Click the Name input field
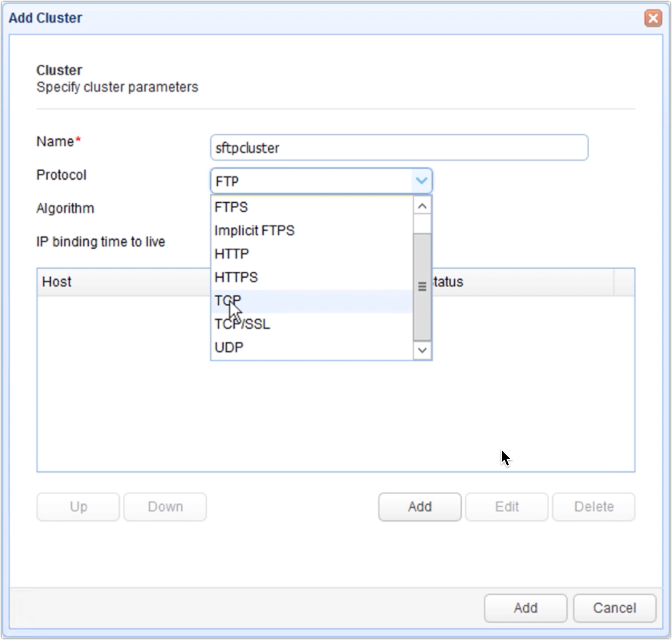Image resolution: width=672 pixels, height=640 pixels. 399,148
